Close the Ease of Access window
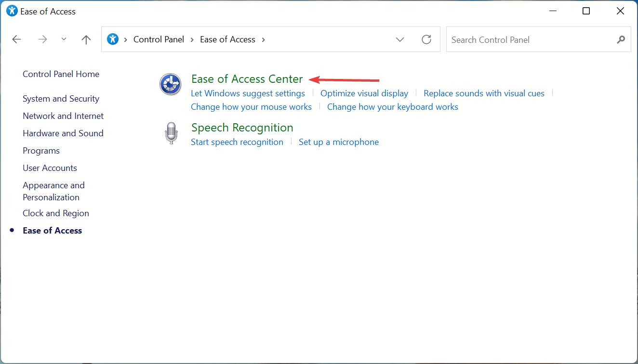638x364 pixels. pos(620,11)
